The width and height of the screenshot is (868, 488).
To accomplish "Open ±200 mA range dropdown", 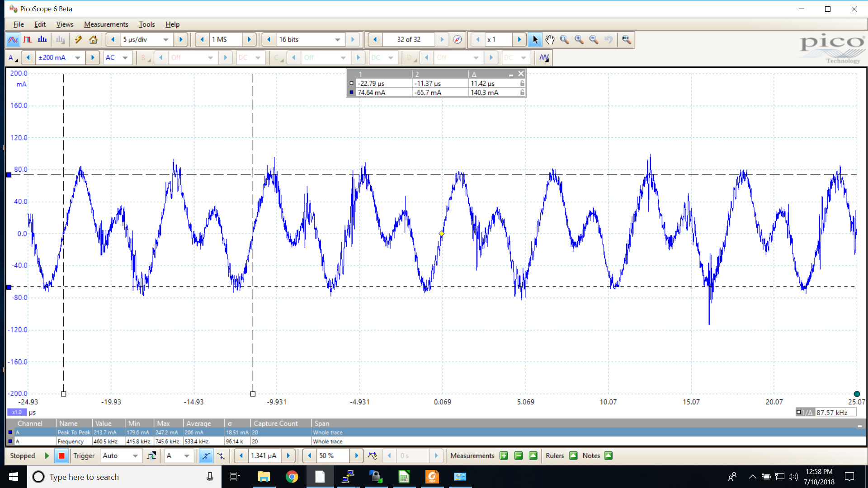I will pos(78,58).
